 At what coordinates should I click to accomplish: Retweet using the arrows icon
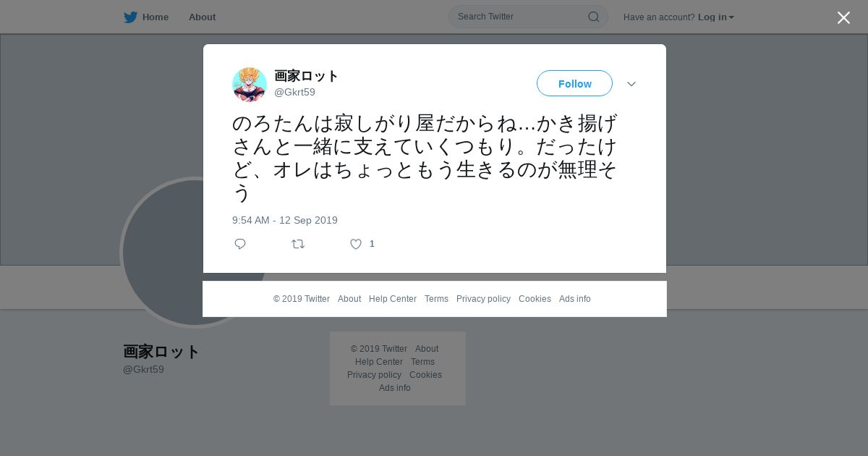[298, 244]
